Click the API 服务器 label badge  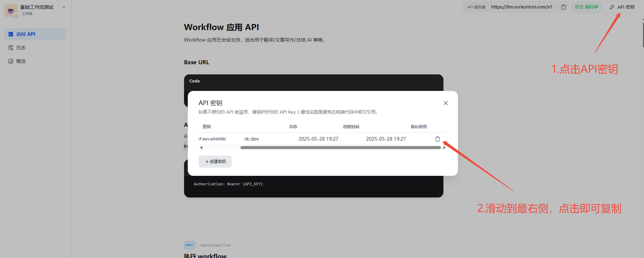coord(476,7)
